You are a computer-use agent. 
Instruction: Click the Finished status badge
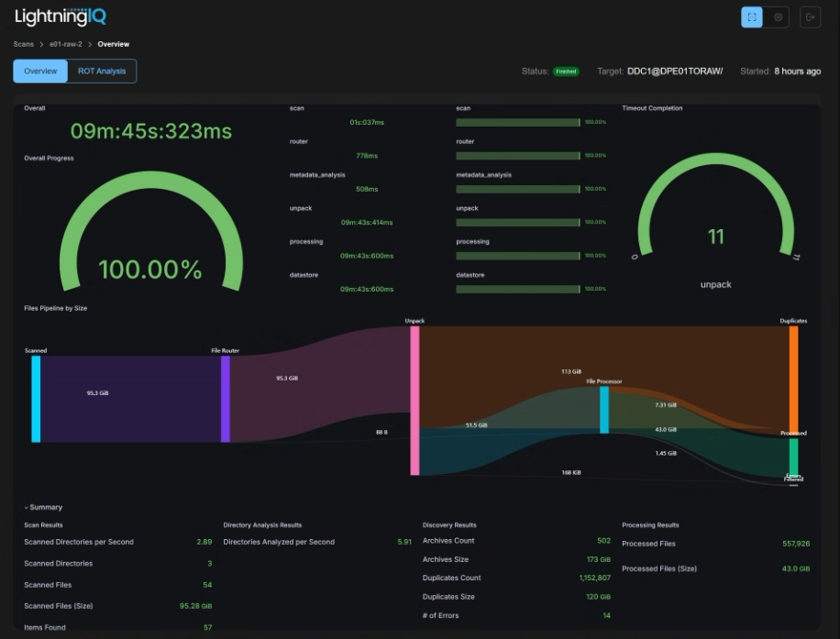click(566, 72)
